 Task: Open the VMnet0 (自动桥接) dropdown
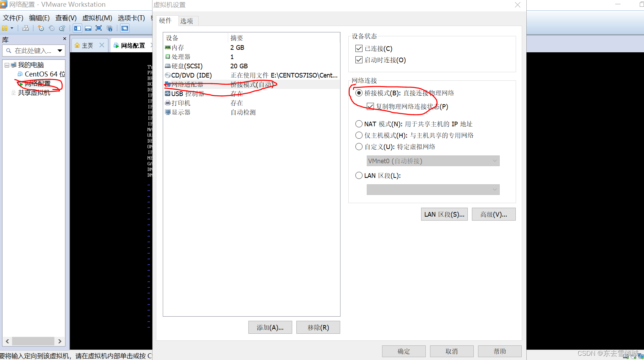click(x=433, y=161)
